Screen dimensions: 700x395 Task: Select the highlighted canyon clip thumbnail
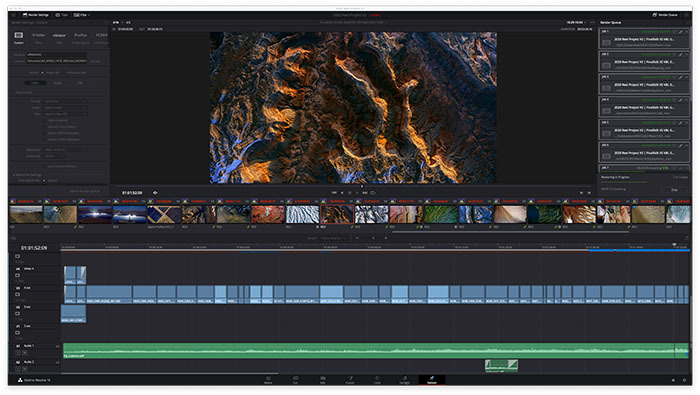[337, 215]
